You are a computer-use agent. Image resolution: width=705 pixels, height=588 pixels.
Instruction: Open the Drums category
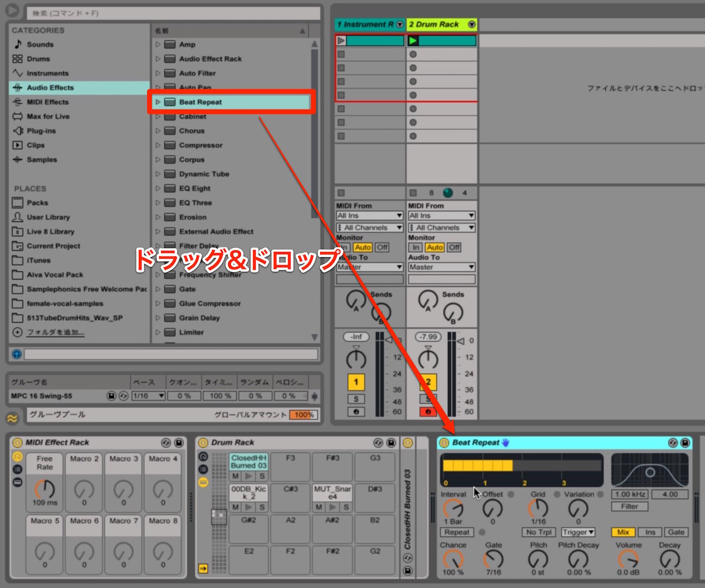pyautogui.click(x=38, y=59)
